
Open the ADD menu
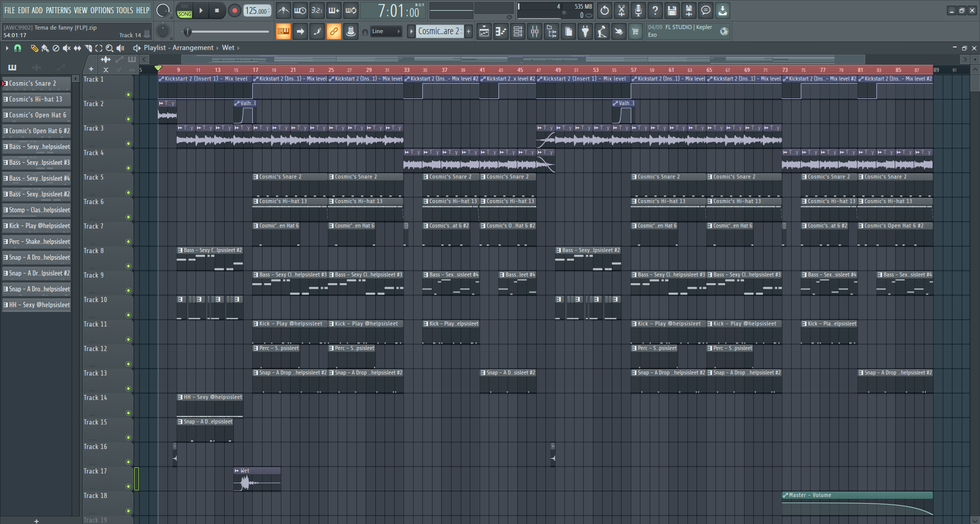tap(37, 10)
